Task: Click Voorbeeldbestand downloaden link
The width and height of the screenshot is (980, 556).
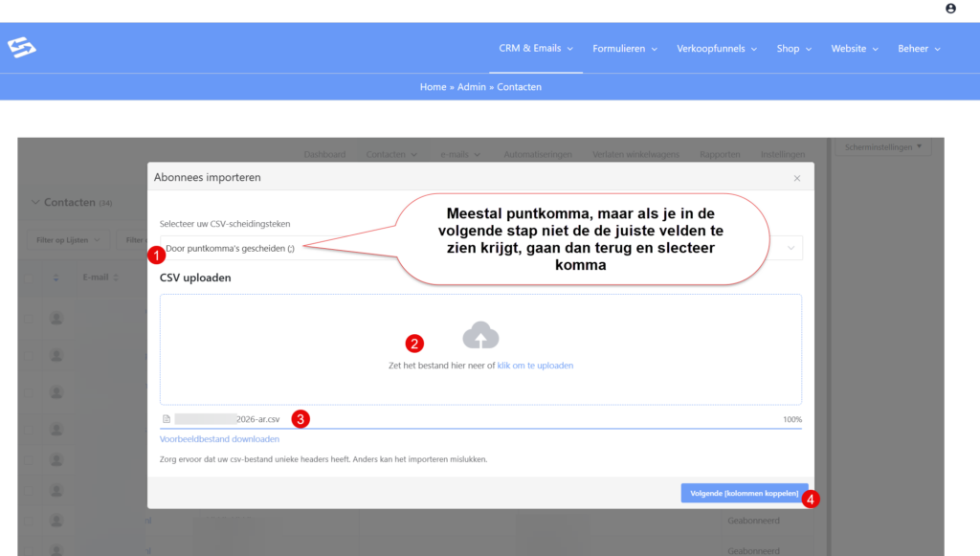Action: pyautogui.click(x=219, y=439)
